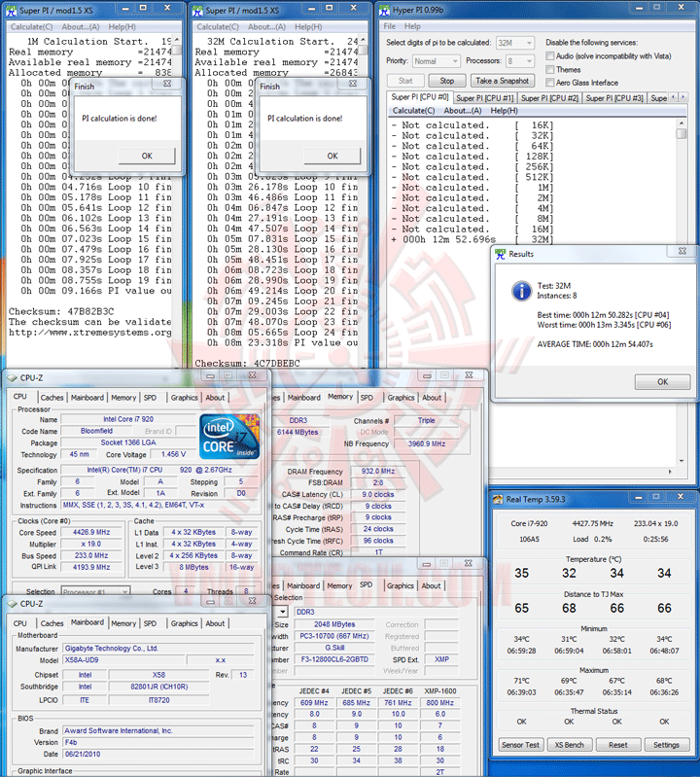Click the CPU-Z title icon of Mainboard window
Viewport: 700px width, 777px height.
click(13, 604)
